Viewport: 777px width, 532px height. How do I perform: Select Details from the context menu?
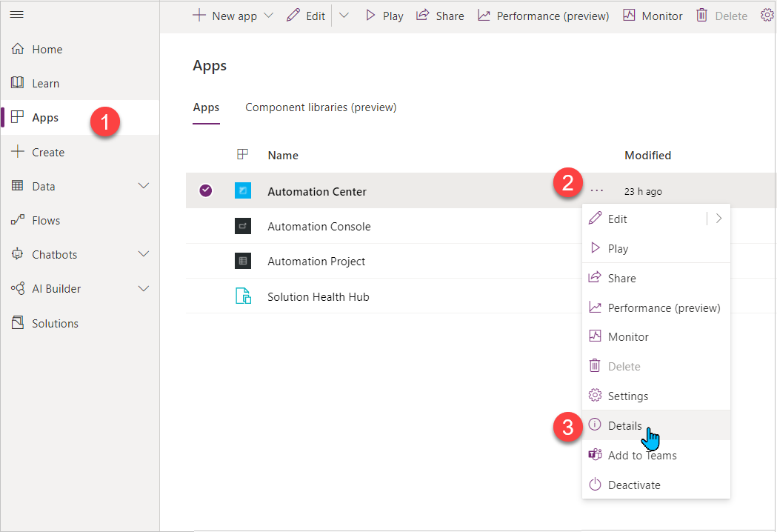pyautogui.click(x=624, y=425)
